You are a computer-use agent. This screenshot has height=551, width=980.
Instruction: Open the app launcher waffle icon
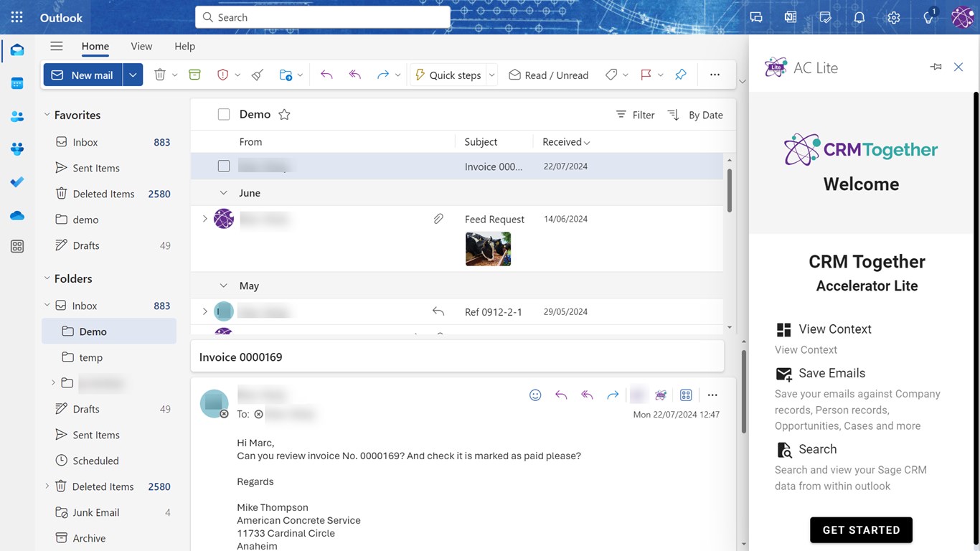pos(17,17)
